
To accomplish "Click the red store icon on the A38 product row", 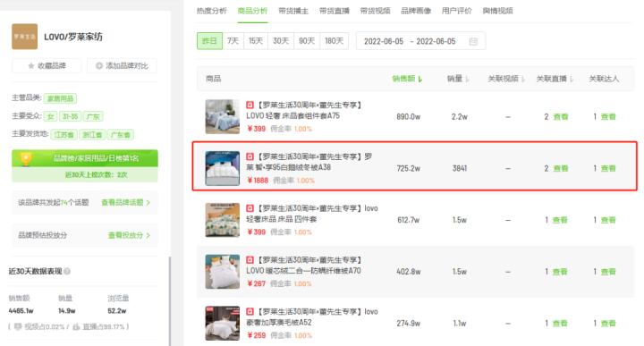I will (250, 156).
